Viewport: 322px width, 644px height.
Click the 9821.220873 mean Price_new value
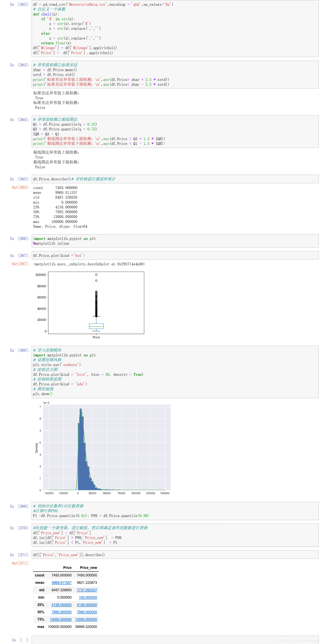pyautogui.click(x=87, y=583)
